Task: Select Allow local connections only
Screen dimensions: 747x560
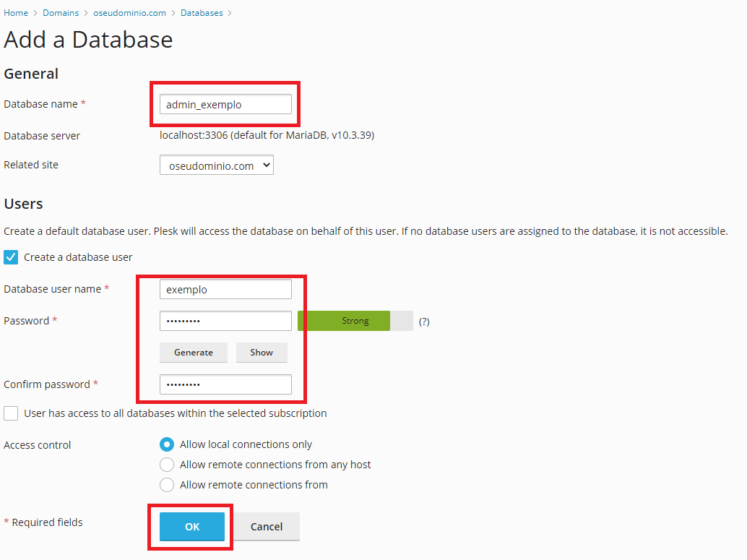Action: (x=167, y=444)
